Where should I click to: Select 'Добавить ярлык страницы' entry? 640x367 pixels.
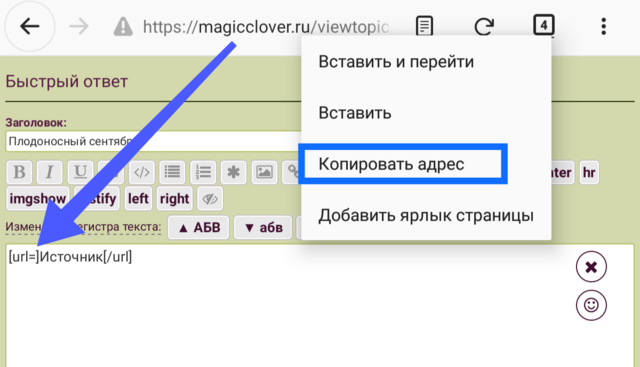pos(426,215)
